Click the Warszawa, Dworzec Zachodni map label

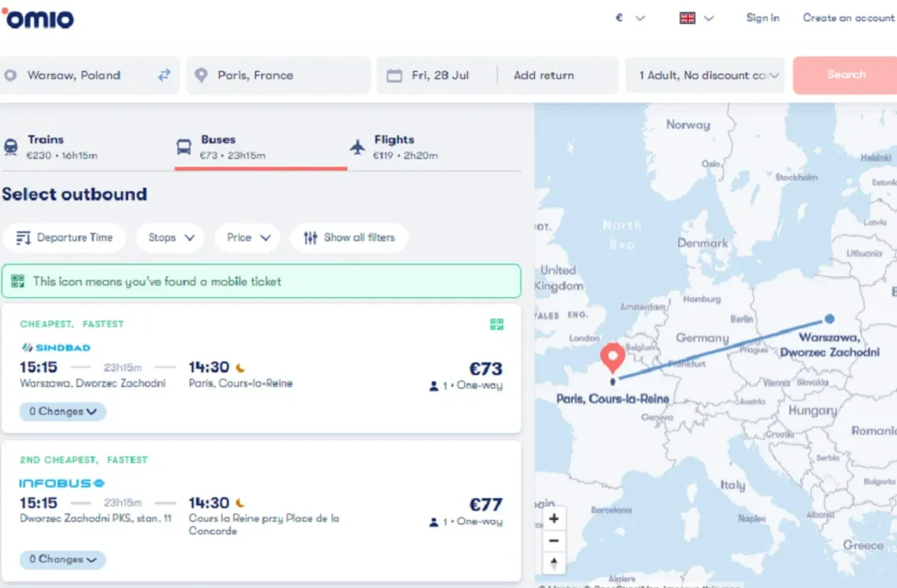pyautogui.click(x=830, y=345)
